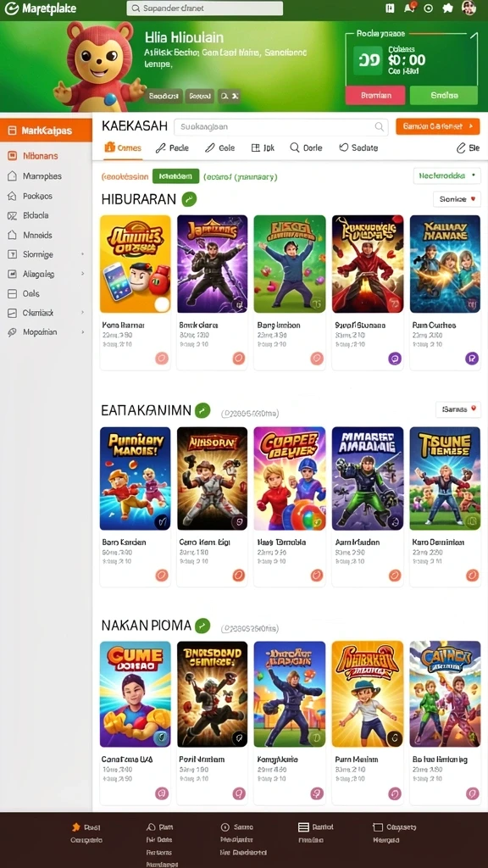Click the round icon on Bang lumbon card
Screen dimensions: 488x868
[x=317, y=359]
